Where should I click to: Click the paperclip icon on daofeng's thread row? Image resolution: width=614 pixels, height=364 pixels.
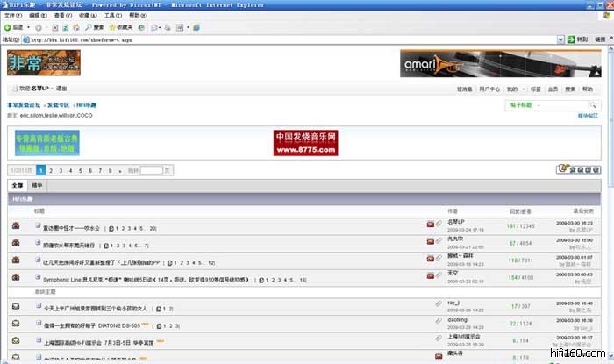click(439, 322)
